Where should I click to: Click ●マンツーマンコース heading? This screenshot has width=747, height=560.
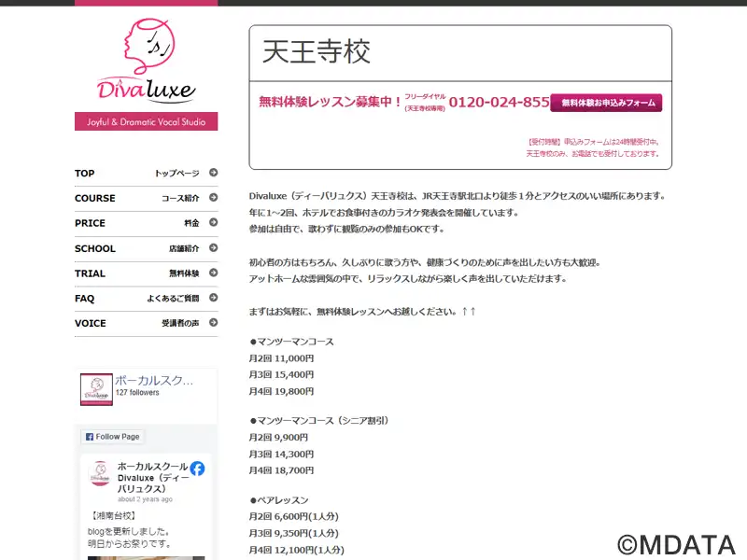pos(291,342)
